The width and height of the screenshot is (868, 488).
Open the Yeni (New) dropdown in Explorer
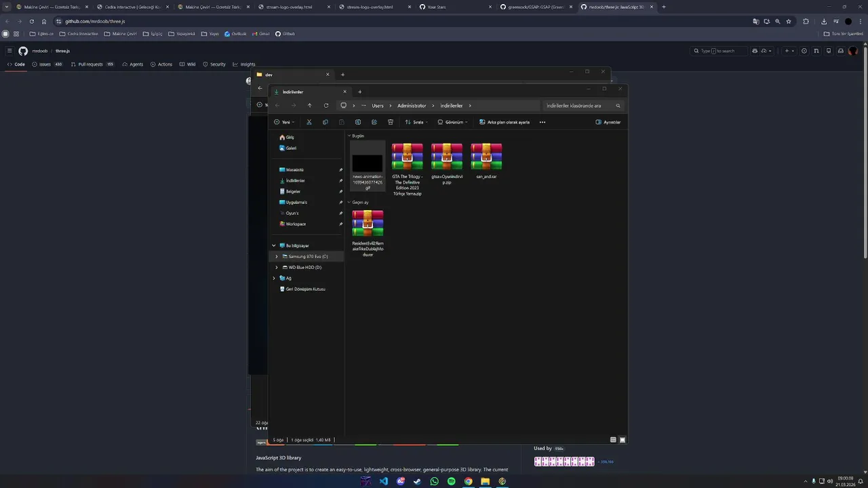tap(284, 122)
